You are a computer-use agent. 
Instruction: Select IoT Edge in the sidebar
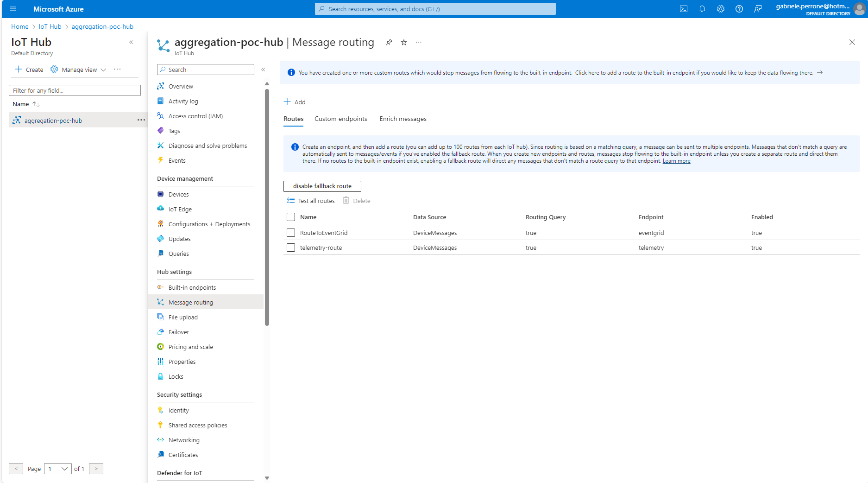(x=180, y=209)
